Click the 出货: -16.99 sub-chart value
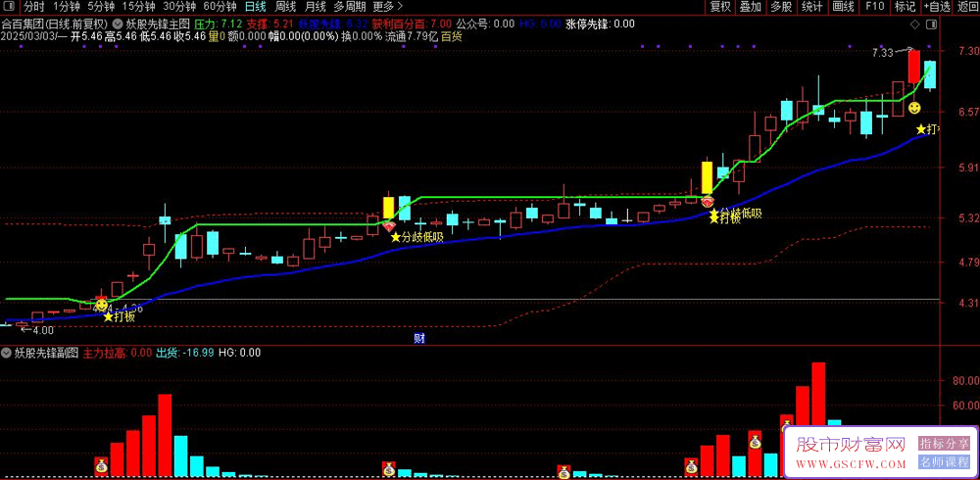This screenshot has width=980, height=480. coord(184,353)
